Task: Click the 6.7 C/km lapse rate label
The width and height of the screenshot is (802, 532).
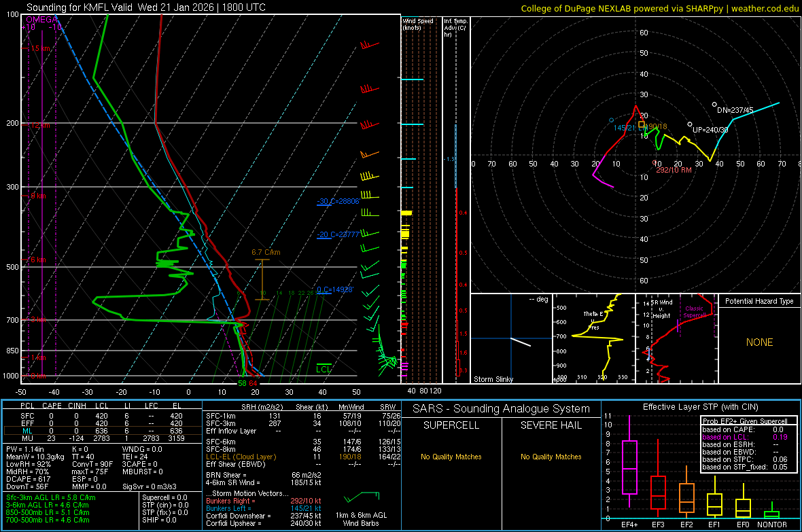Action: point(266,252)
